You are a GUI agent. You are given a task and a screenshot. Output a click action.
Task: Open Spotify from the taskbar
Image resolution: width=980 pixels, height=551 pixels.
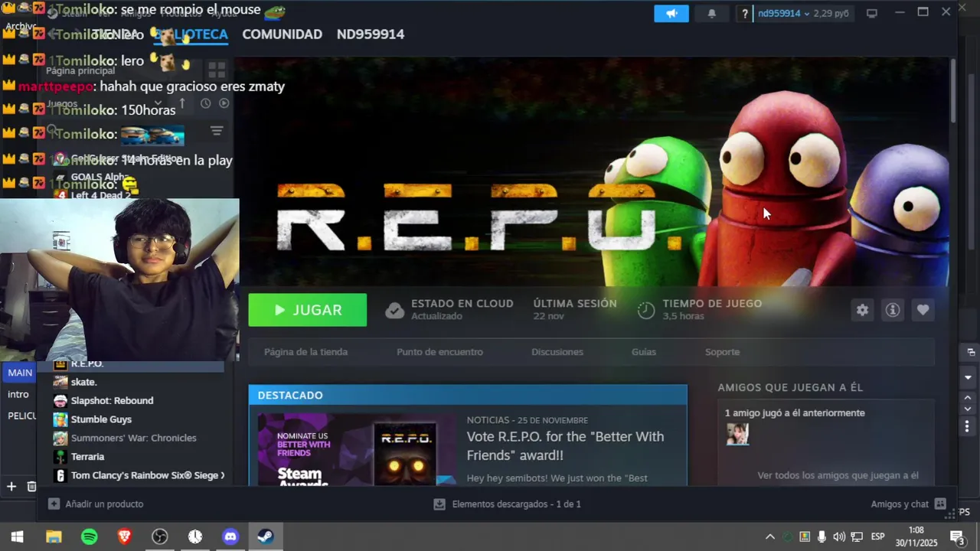click(89, 537)
